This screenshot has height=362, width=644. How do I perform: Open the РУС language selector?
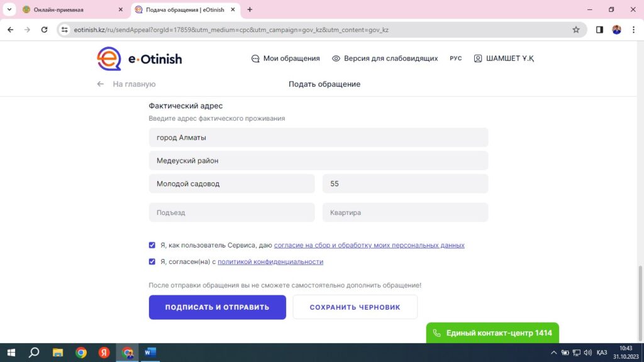tap(456, 58)
